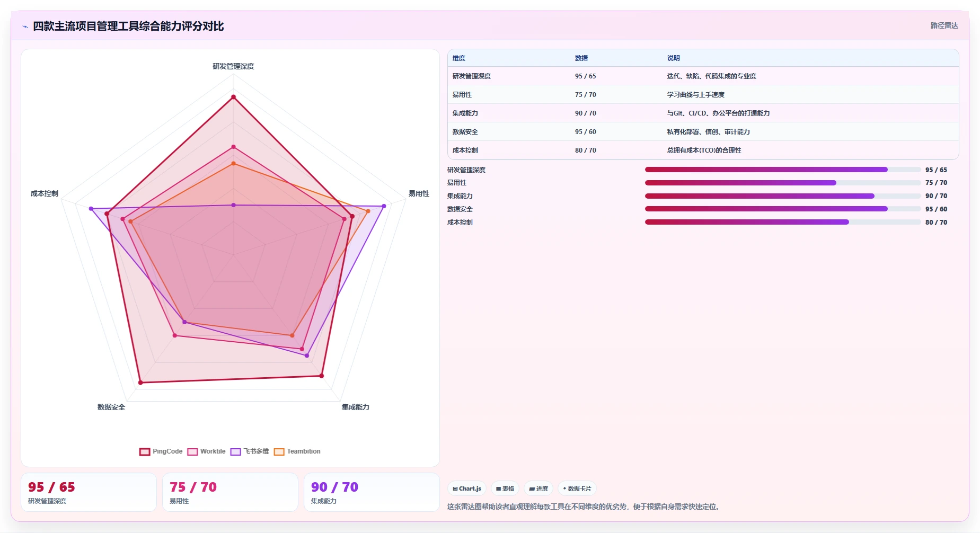Click the 易用性 radar axis label
The image size is (980, 533).
(x=419, y=193)
